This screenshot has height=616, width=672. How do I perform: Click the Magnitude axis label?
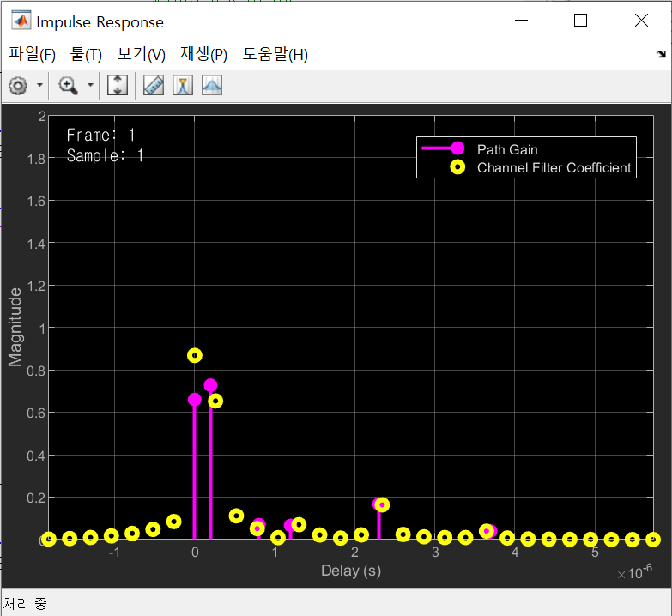pos(15,327)
